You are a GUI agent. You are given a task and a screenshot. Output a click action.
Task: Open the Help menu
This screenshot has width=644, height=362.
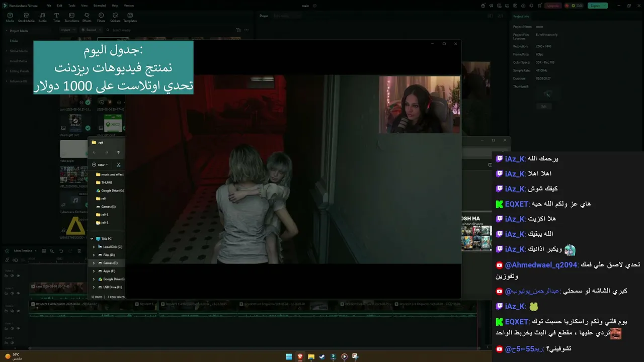click(115, 6)
